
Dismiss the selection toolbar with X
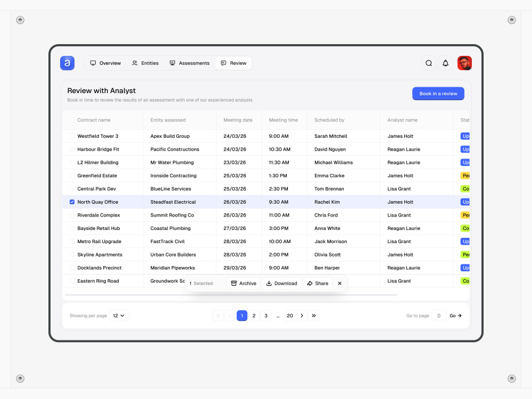[339, 284]
